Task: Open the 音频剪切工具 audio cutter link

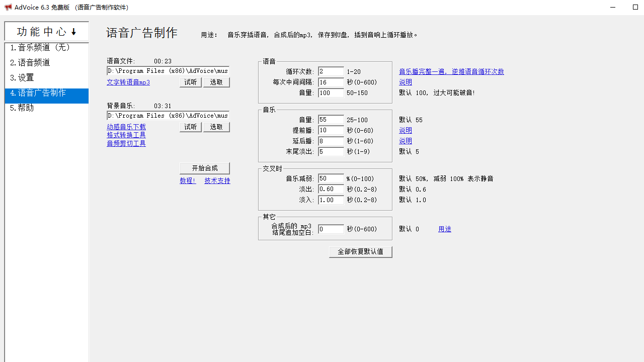Action: pos(126,143)
